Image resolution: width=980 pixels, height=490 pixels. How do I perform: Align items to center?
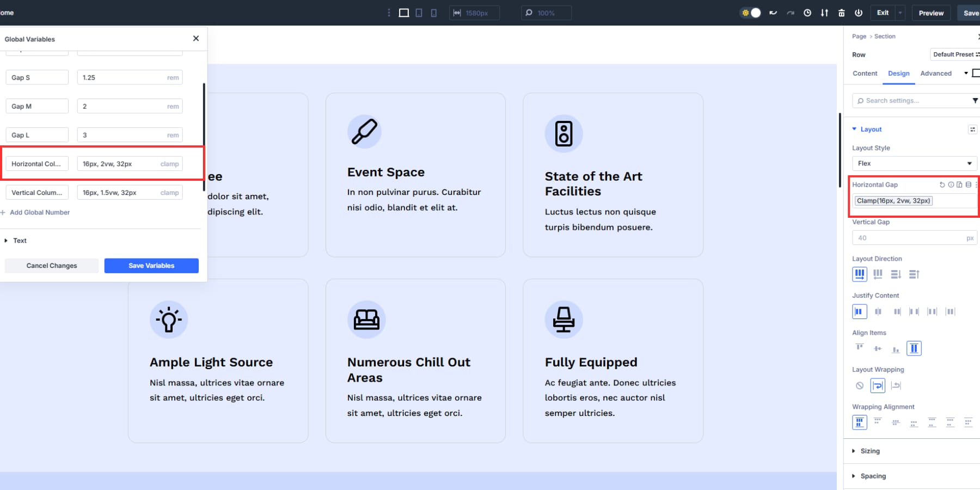878,348
